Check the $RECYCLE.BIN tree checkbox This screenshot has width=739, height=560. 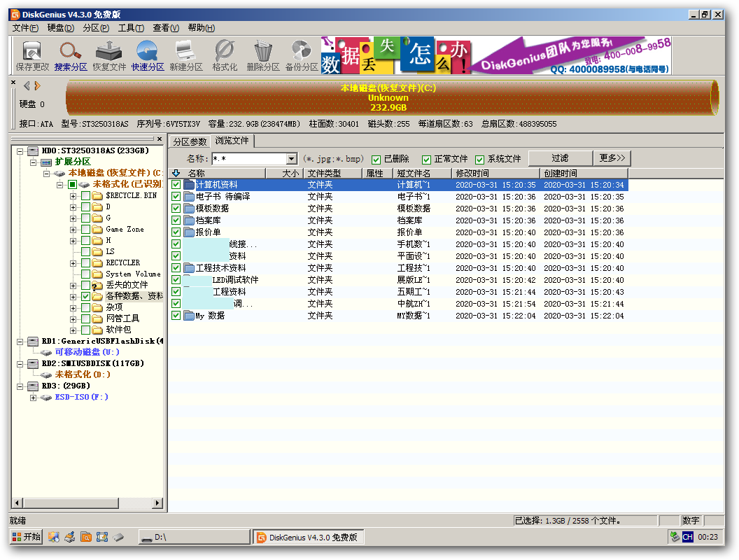(86, 195)
